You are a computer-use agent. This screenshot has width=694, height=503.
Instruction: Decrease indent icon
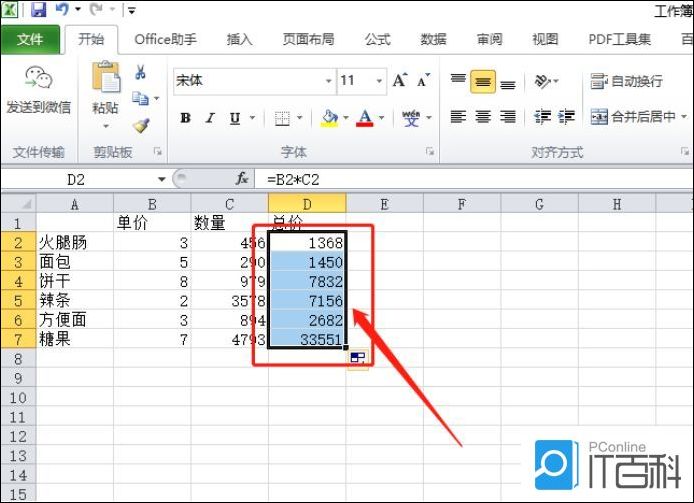click(542, 117)
